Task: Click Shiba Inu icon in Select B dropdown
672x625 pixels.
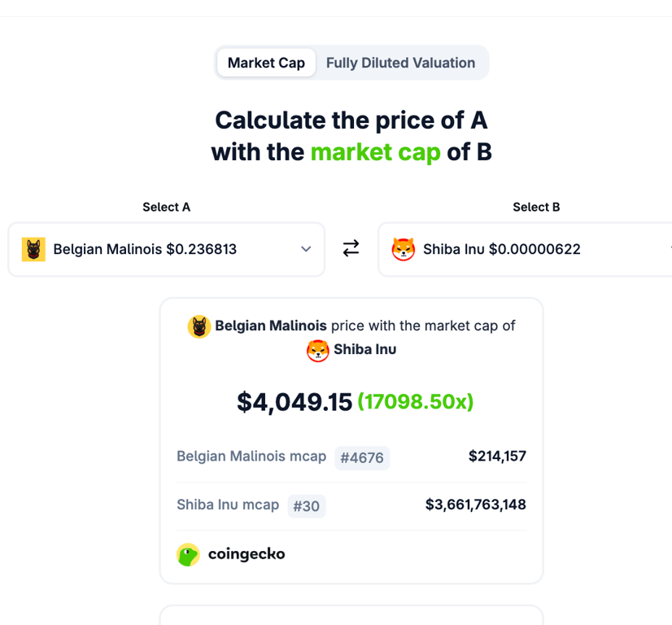Action: tap(404, 249)
